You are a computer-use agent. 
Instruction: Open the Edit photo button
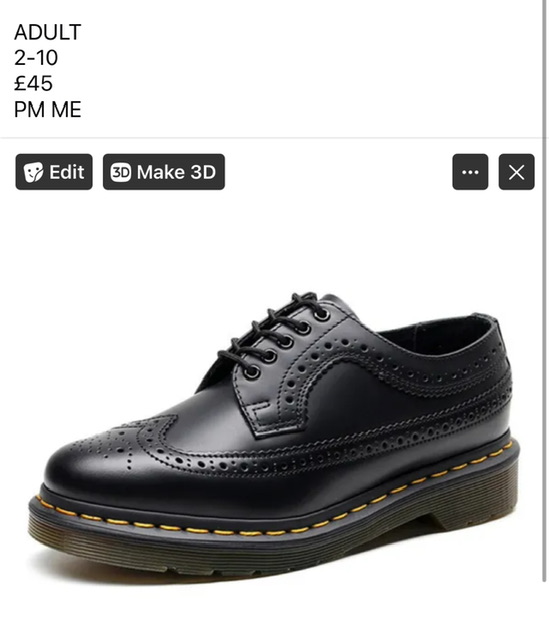click(54, 172)
